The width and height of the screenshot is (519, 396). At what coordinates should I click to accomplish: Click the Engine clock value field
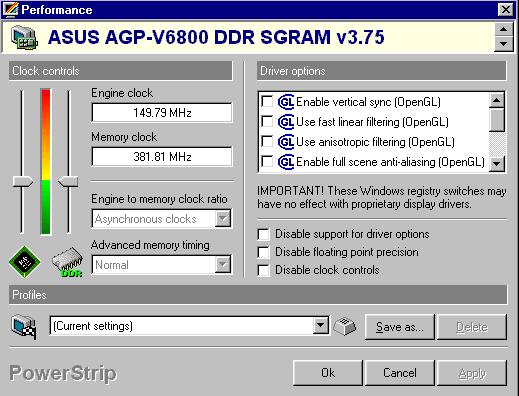pos(162,113)
